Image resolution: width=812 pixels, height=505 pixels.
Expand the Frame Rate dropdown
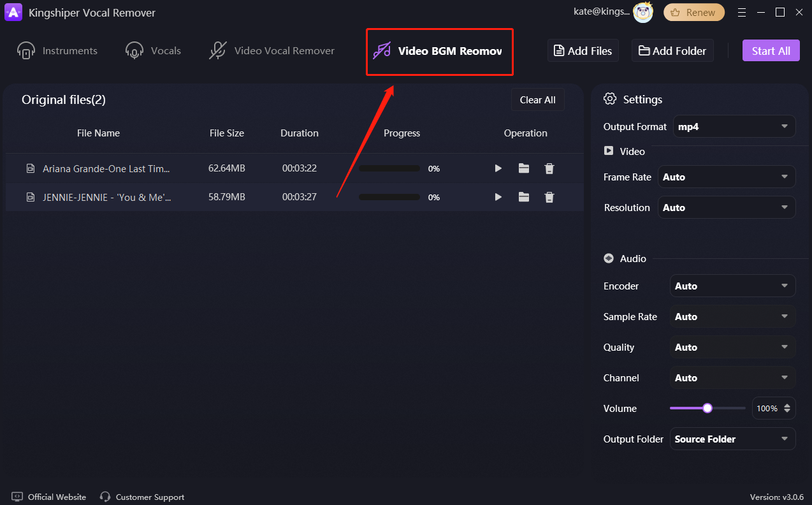pyautogui.click(x=727, y=177)
